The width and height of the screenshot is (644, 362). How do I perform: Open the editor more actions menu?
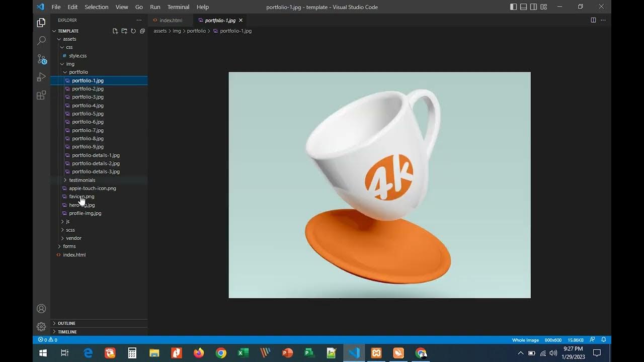click(603, 20)
